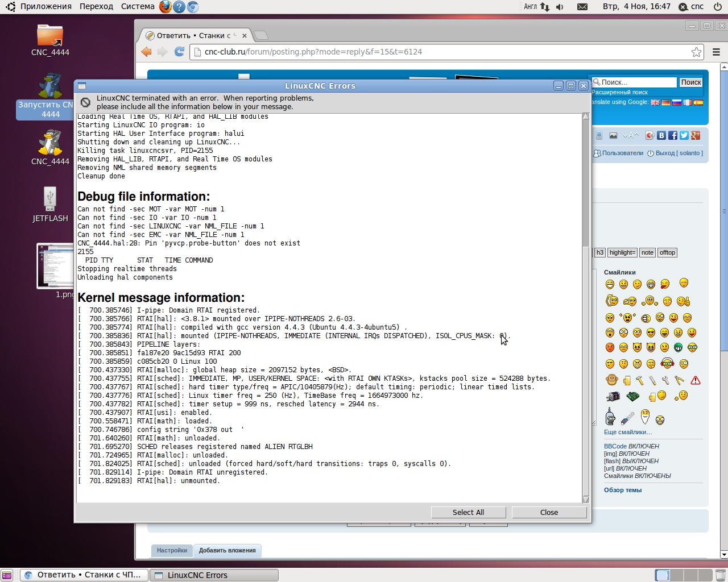
Task: Focus the address bar showing cnc-club.ru URL
Action: click(x=446, y=52)
